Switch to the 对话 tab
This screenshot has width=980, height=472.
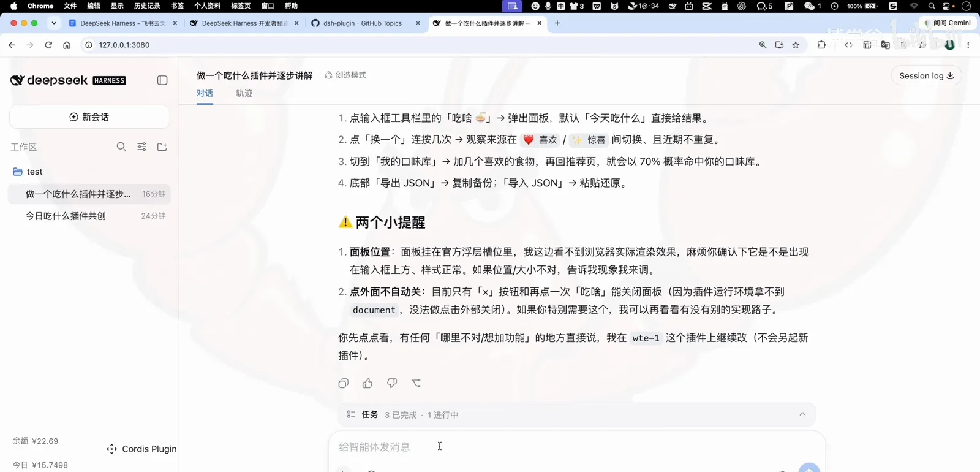pos(205,93)
